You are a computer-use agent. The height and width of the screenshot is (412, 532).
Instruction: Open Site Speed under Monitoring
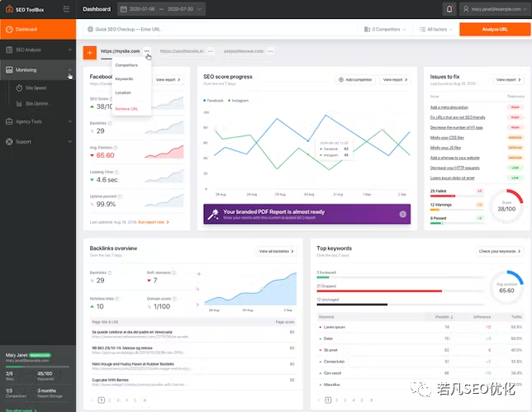tap(36, 88)
